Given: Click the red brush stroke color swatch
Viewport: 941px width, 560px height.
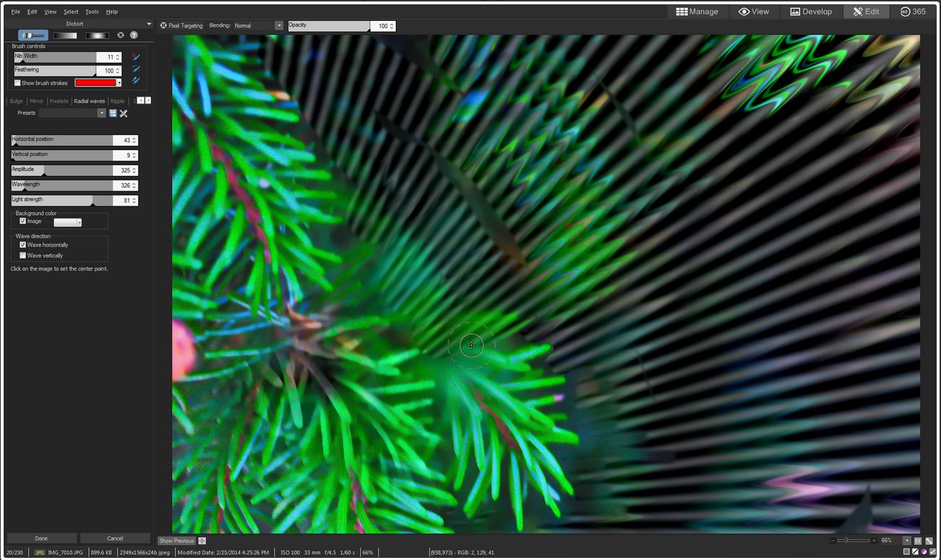Looking at the screenshot, I should pyautogui.click(x=95, y=83).
